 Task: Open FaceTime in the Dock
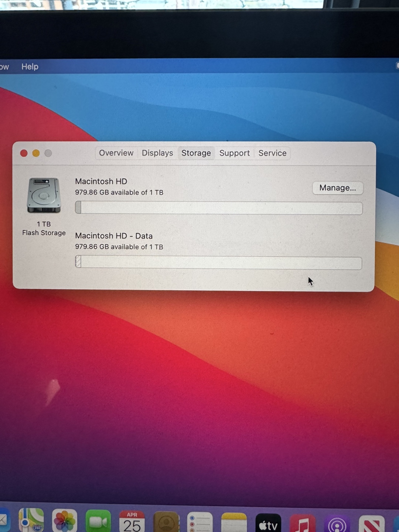pyautogui.click(x=98, y=521)
